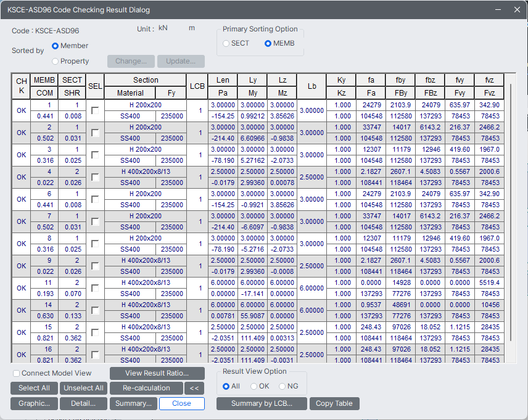528x420 pixels.
Task: Click the fby column header
Action: [x=400, y=80]
